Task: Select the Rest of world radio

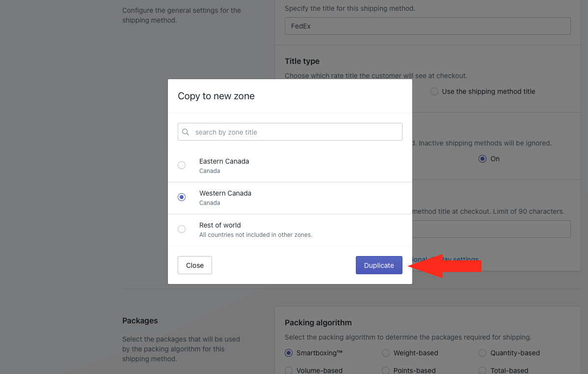Action: (182, 229)
